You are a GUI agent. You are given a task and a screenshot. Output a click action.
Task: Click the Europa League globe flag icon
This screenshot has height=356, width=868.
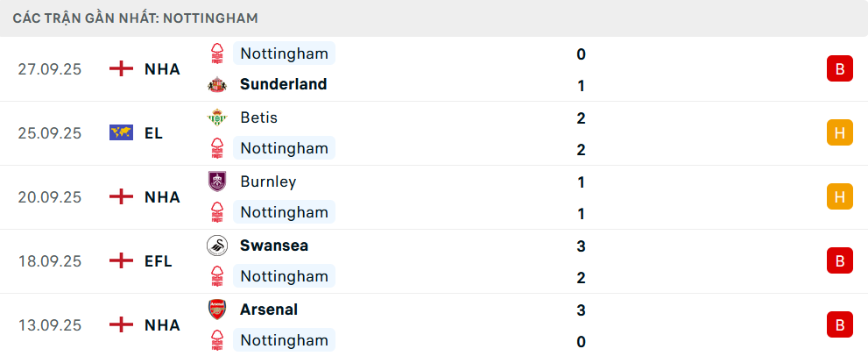coord(121,133)
